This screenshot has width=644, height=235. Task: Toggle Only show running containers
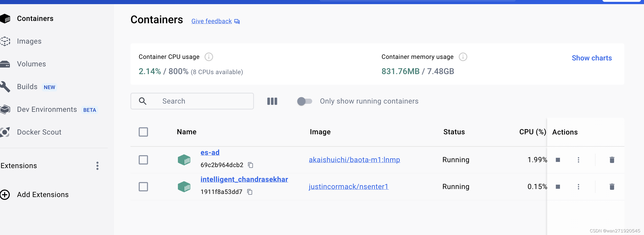(304, 101)
